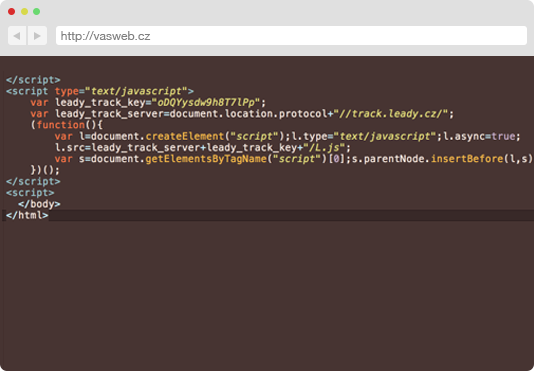The height and width of the screenshot is (371, 534).
Task: Click the "/L.js" string
Action: pyautogui.click(x=324, y=148)
